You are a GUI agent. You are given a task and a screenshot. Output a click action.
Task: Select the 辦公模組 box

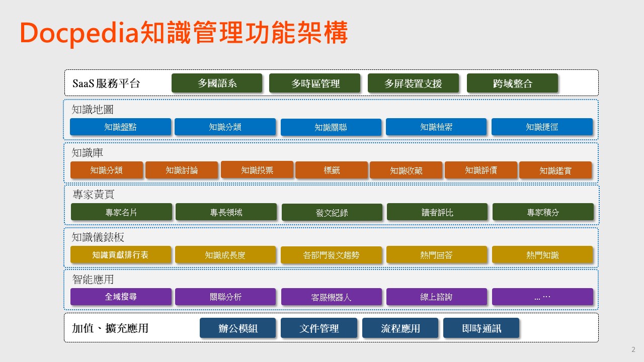coord(237,328)
